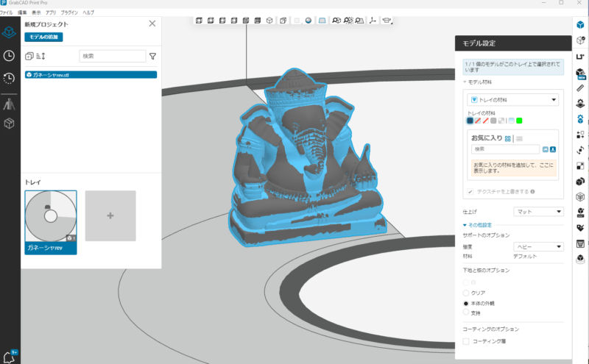The image size is (589, 364).
Task: Select the クリア radio option
Action: 465,293
